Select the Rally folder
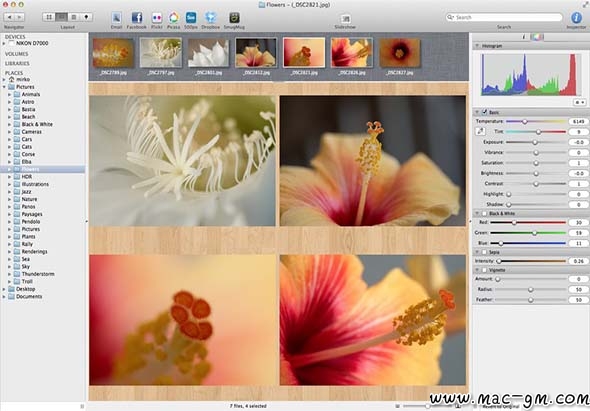 (x=27, y=244)
